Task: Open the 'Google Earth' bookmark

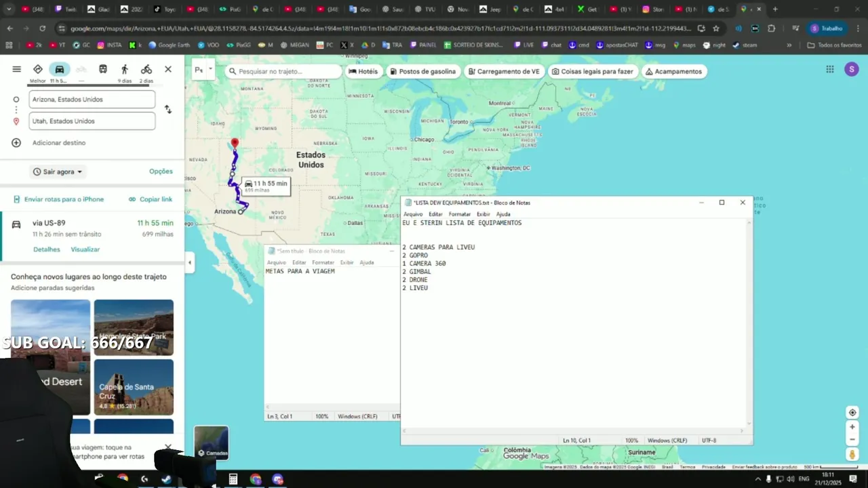Action: pyautogui.click(x=170, y=45)
